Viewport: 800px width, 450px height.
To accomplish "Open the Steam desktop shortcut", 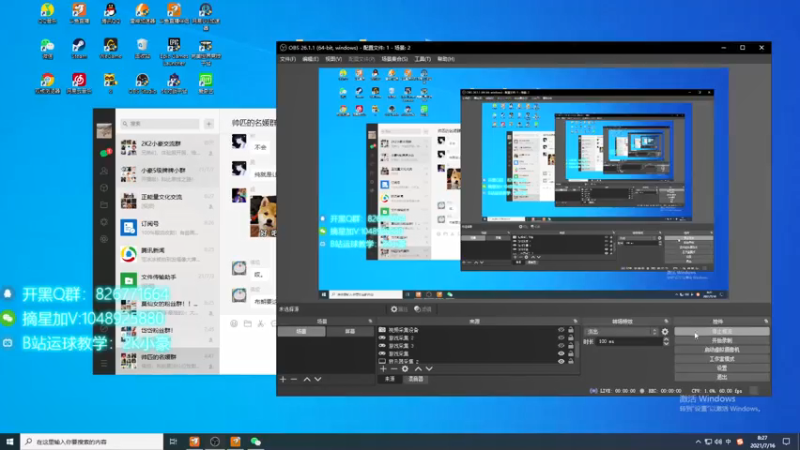I will [79, 48].
